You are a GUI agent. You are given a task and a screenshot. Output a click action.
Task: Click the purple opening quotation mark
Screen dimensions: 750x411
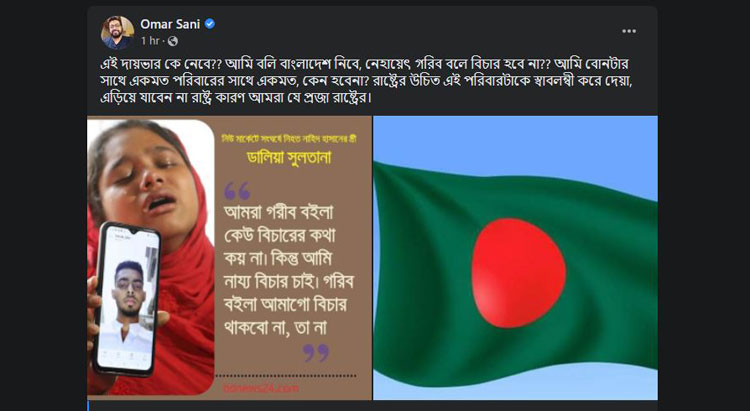click(x=237, y=191)
